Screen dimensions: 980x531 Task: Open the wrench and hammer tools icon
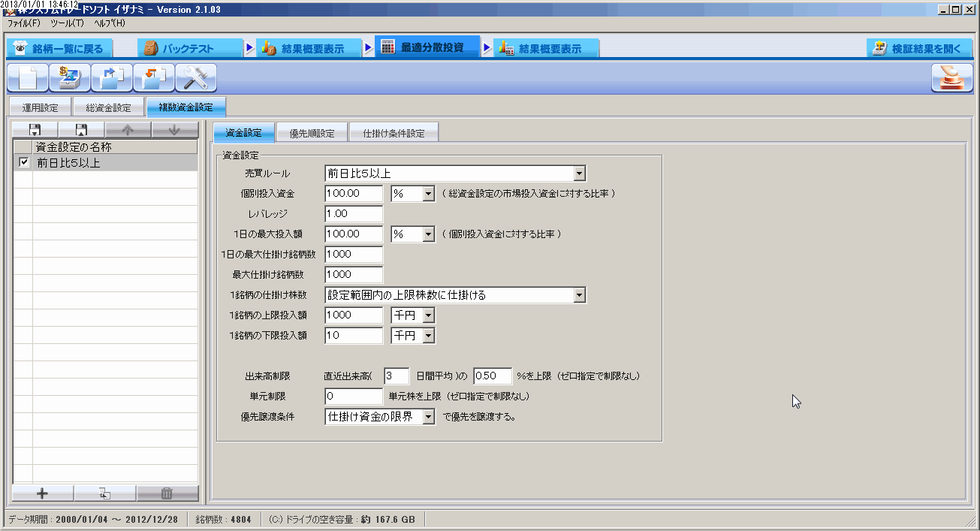pos(196,78)
